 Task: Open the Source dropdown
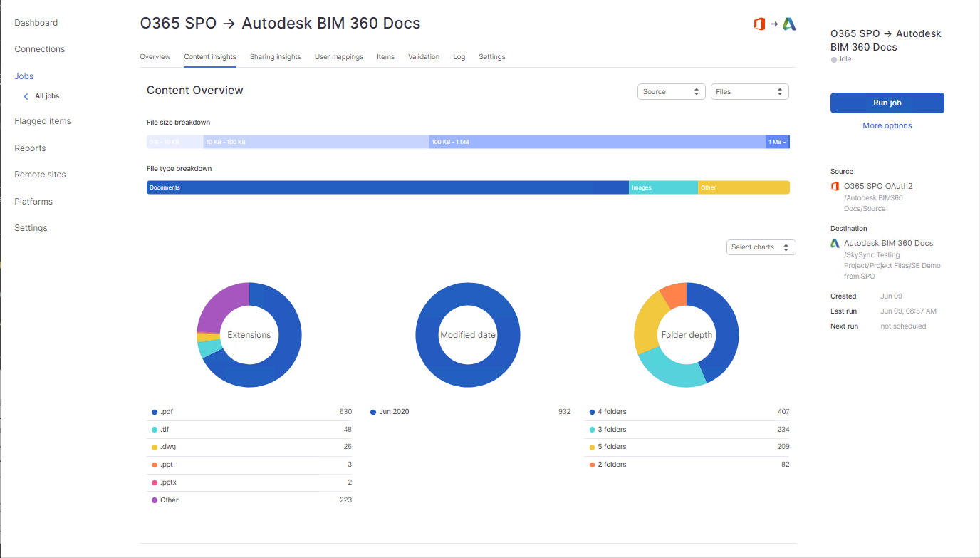[672, 92]
